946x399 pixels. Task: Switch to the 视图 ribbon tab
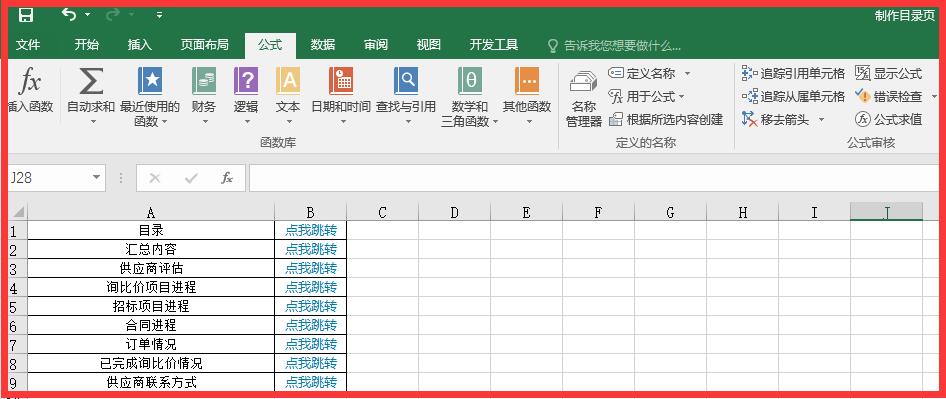click(428, 45)
